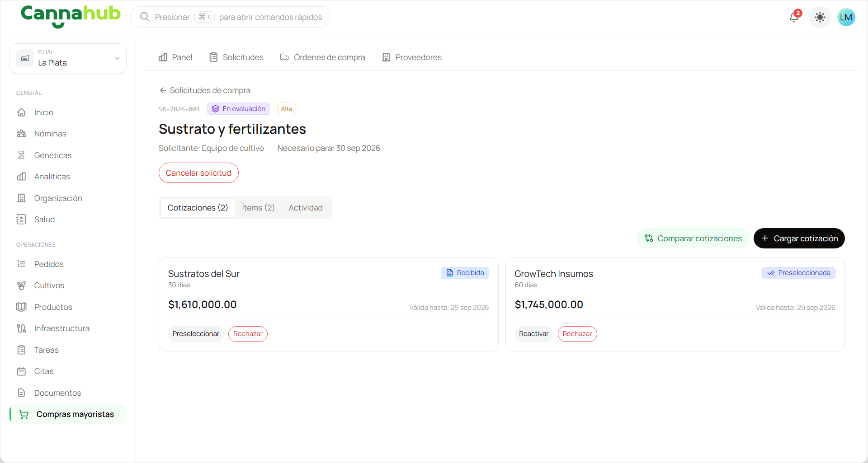Click the Citas calendar icon
This screenshot has height=463, width=868.
[21, 371]
